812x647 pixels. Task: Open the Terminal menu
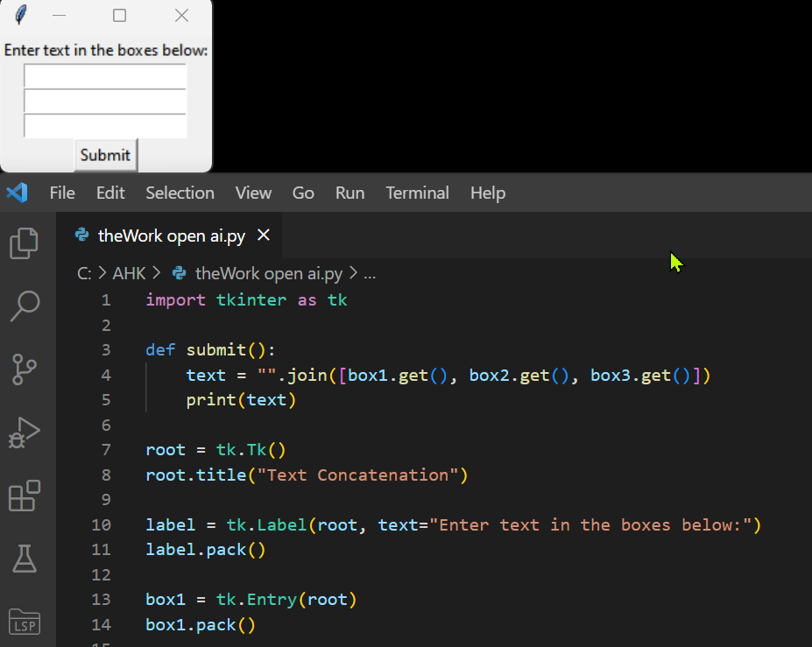tap(417, 193)
